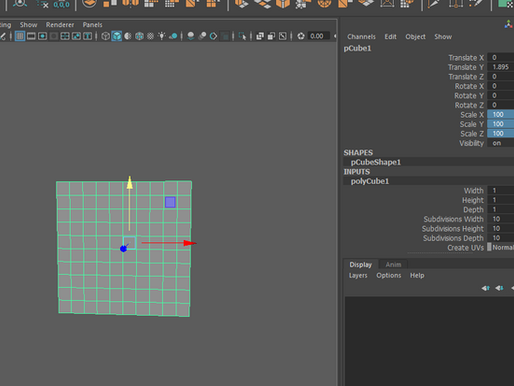Toggle the film gate icon
This screenshot has width=514, height=386.
pos(31,36)
